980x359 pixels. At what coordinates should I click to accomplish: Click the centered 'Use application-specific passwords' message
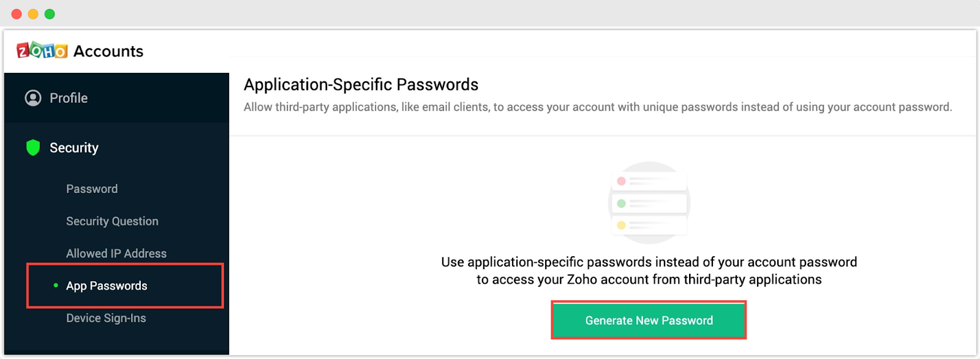point(649,271)
